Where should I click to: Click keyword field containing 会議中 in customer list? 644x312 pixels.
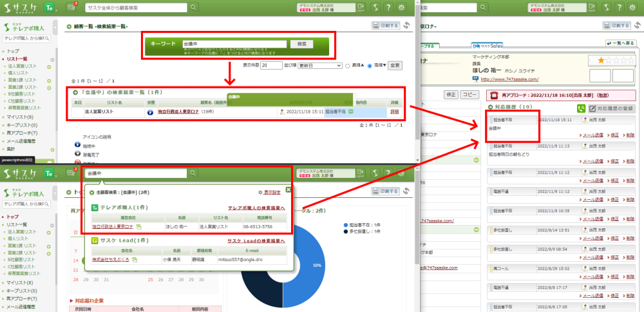pos(234,44)
